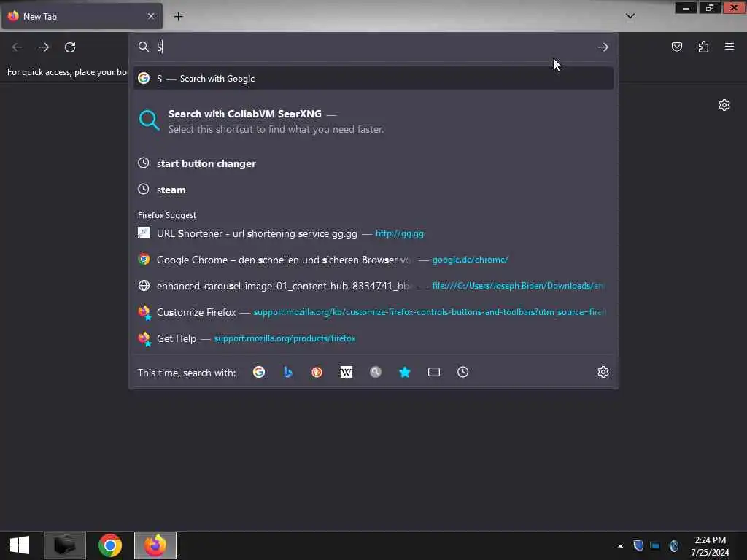Click the go arrow in address bar
Screen dimensions: 747x560
tap(603, 47)
